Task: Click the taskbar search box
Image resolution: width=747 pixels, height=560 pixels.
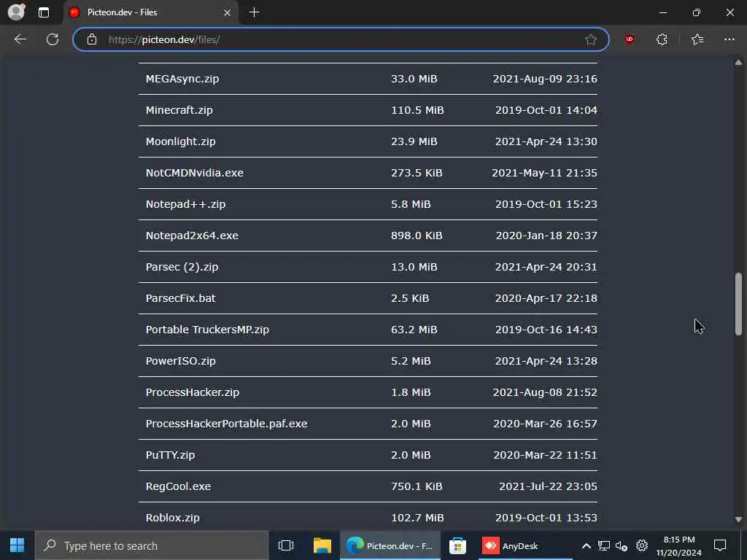Action: [x=152, y=545]
